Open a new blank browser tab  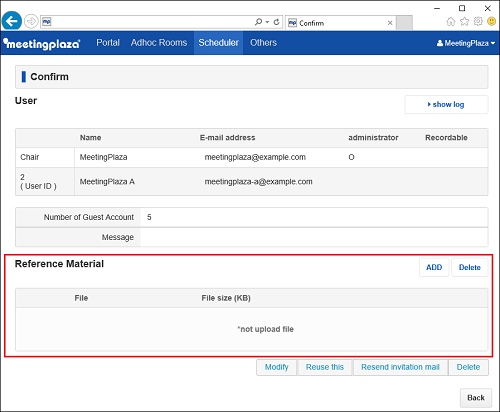405,23
